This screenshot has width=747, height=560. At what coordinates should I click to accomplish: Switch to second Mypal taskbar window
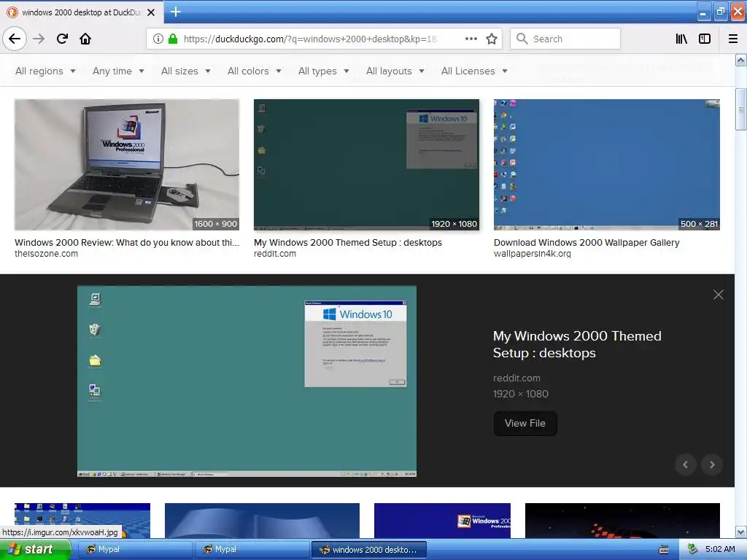[x=252, y=550]
